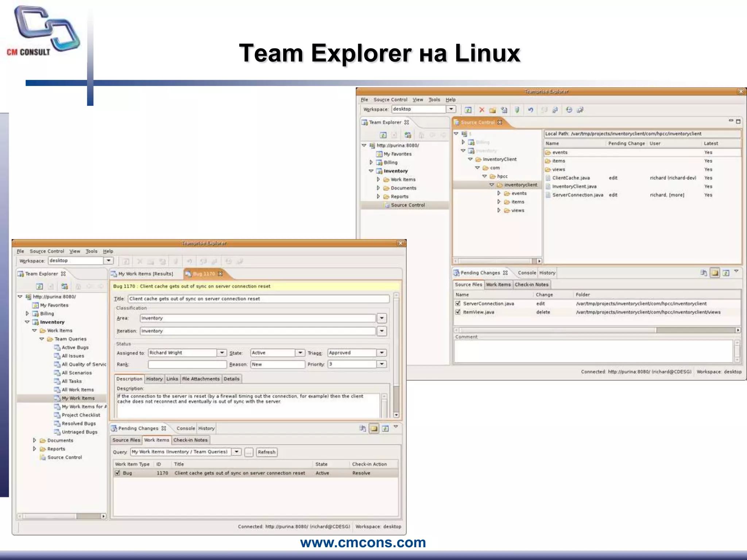The width and height of the screenshot is (747, 560).
Task: Open the Priority dropdown
Action: [x=382, y=364]
